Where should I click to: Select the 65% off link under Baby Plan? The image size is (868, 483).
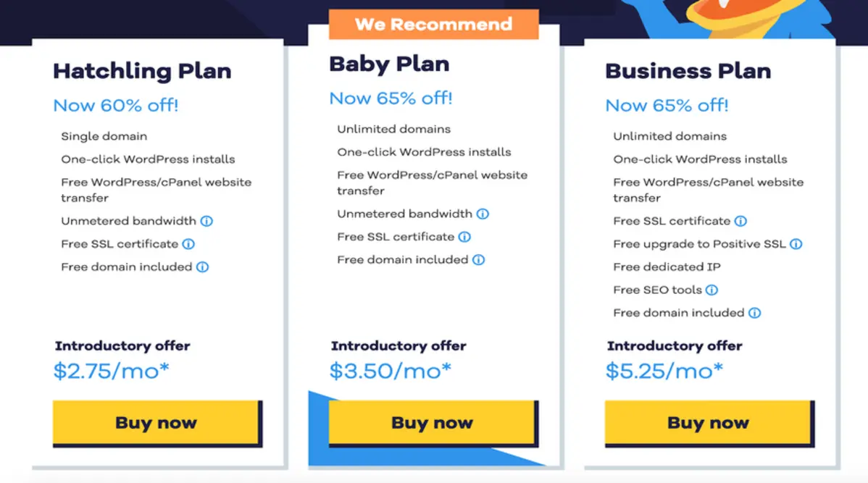(390, 98)
